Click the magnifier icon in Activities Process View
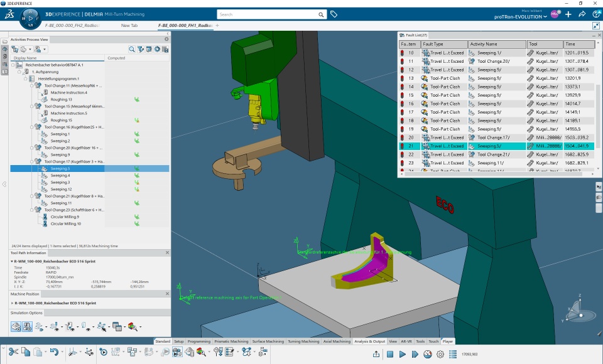 point(132,49)
